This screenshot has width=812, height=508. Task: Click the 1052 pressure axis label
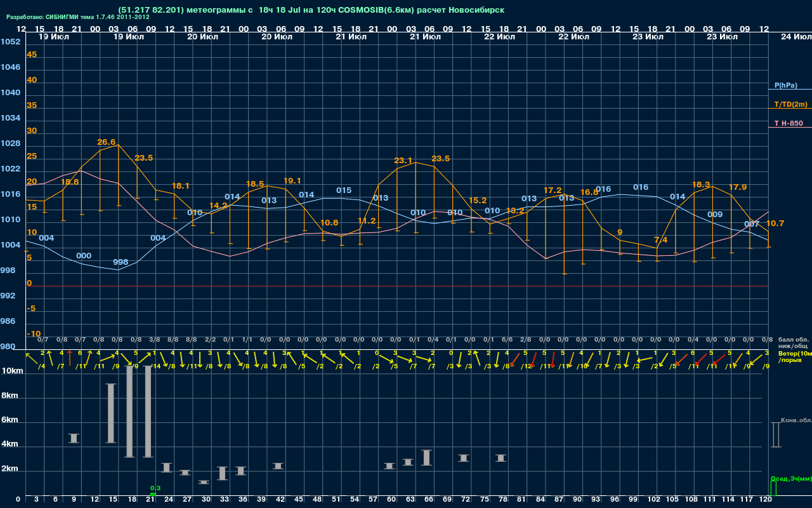[x=10, y=42]
